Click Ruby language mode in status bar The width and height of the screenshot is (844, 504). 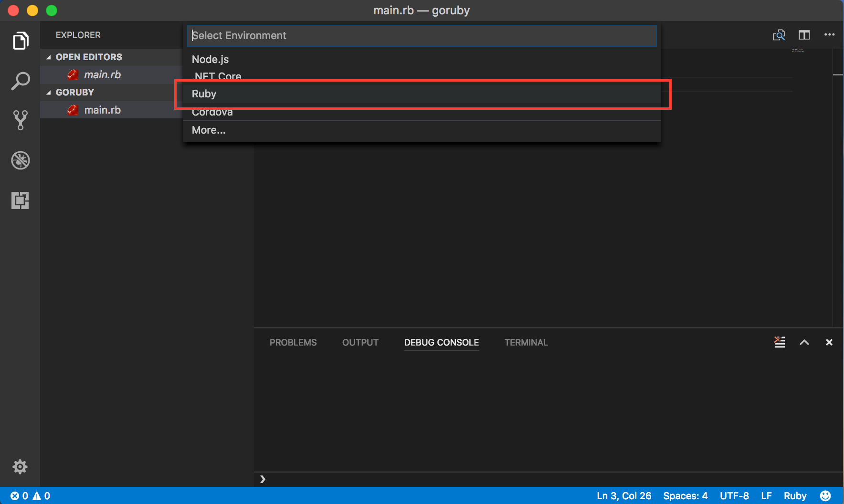coord(795,496)
